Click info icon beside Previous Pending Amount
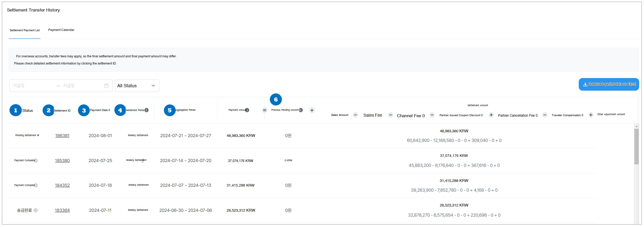This screenshot has height=227, width=644. click(x=301, y=110)
